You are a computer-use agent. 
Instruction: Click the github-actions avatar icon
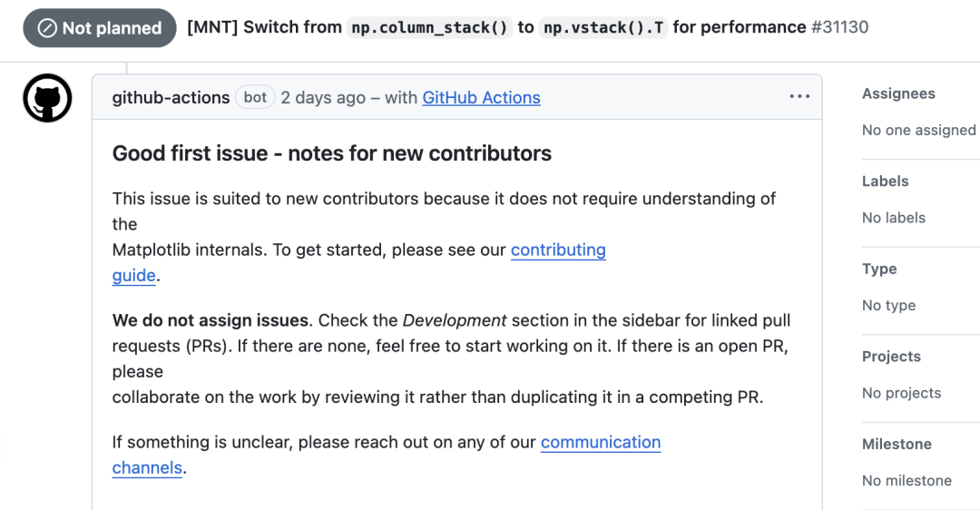tap(47, 98)
